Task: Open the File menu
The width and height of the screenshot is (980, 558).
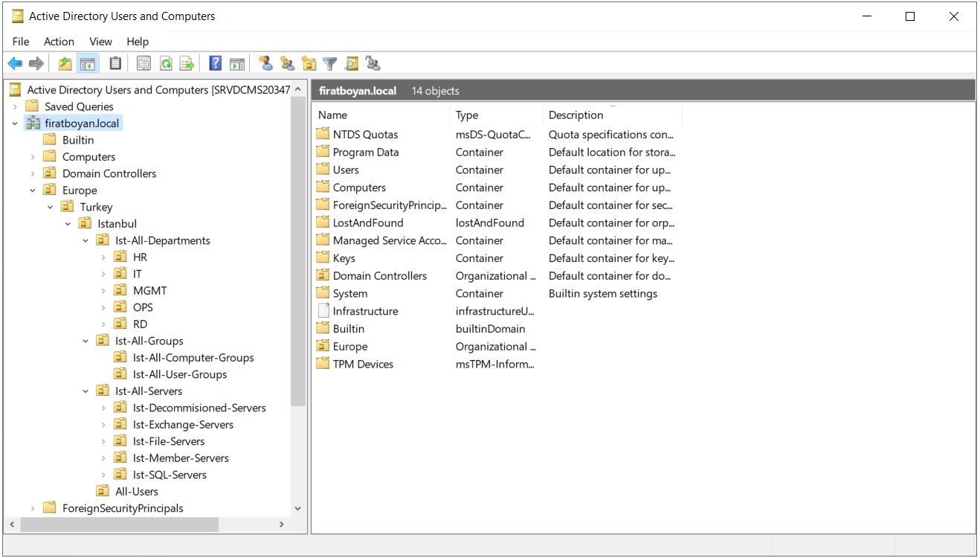Action: coord(21,42)
